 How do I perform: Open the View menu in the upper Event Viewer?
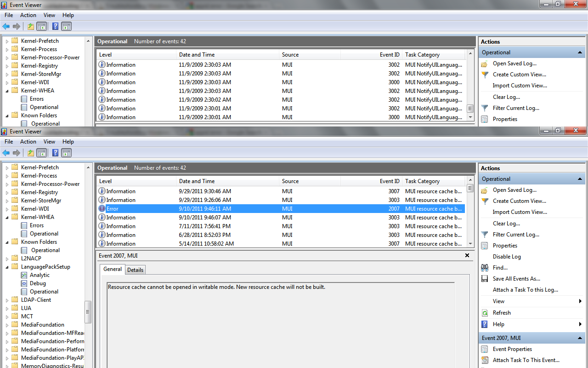pos(49,15)
